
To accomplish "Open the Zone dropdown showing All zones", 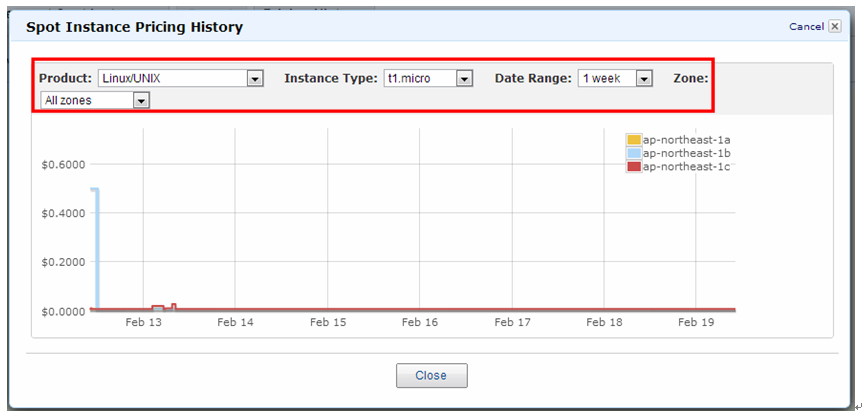I will [95, 101].
